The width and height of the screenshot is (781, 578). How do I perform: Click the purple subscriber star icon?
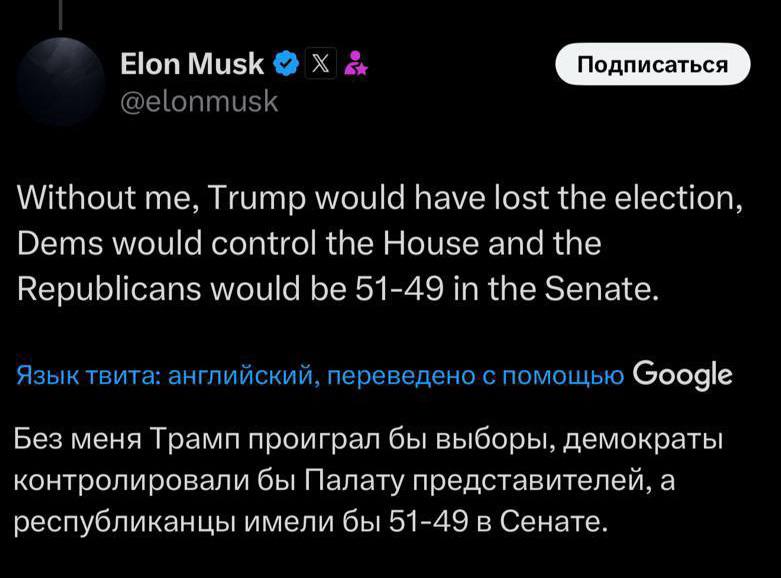(x=354, y=66)
